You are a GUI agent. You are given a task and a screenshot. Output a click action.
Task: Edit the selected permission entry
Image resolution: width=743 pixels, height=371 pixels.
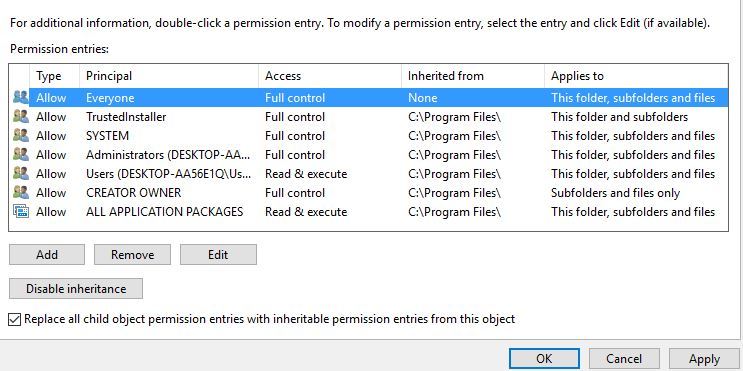218,254
